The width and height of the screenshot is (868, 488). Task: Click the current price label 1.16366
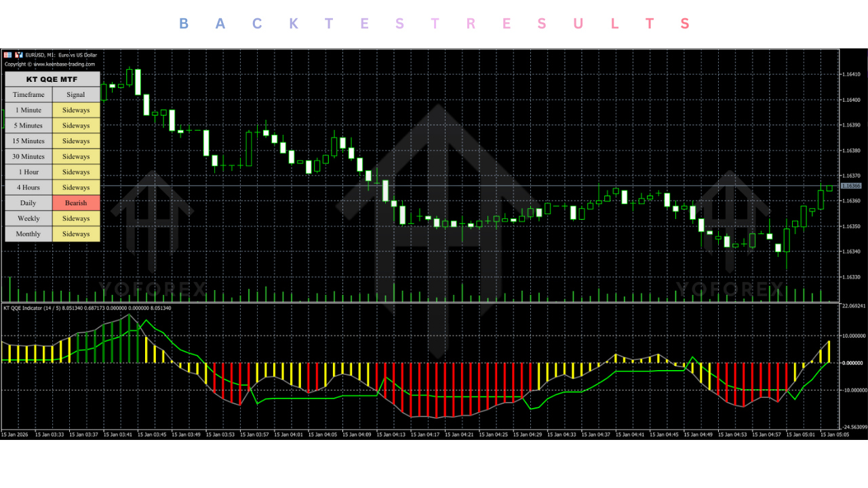850,185
